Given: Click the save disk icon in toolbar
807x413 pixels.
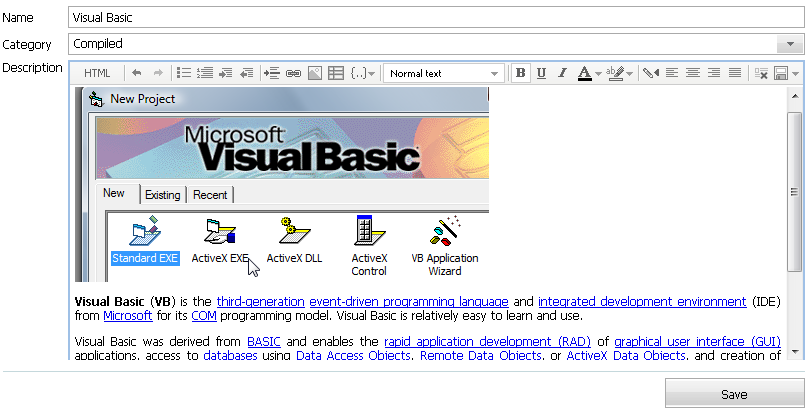Looking at the screenshot, I should coord(781,73).
